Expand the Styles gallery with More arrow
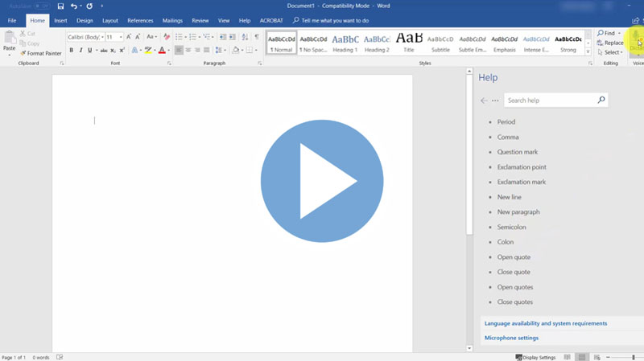The height and width of the screenshot is (361, 644). pyautogui.click(x=588, y=52)
